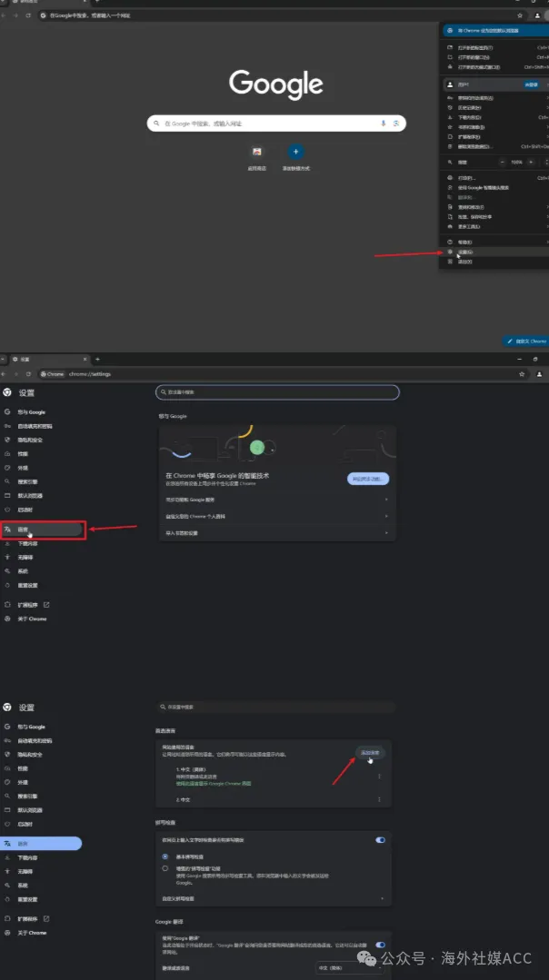Toggle the spell check switch off
The image size is (549, 980).
(380, 840)
